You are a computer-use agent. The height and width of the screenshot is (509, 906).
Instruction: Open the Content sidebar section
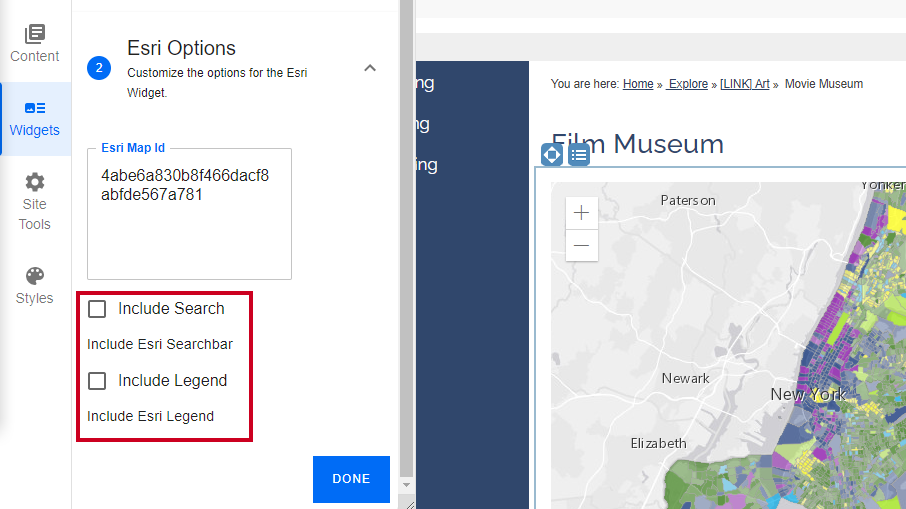35,43
